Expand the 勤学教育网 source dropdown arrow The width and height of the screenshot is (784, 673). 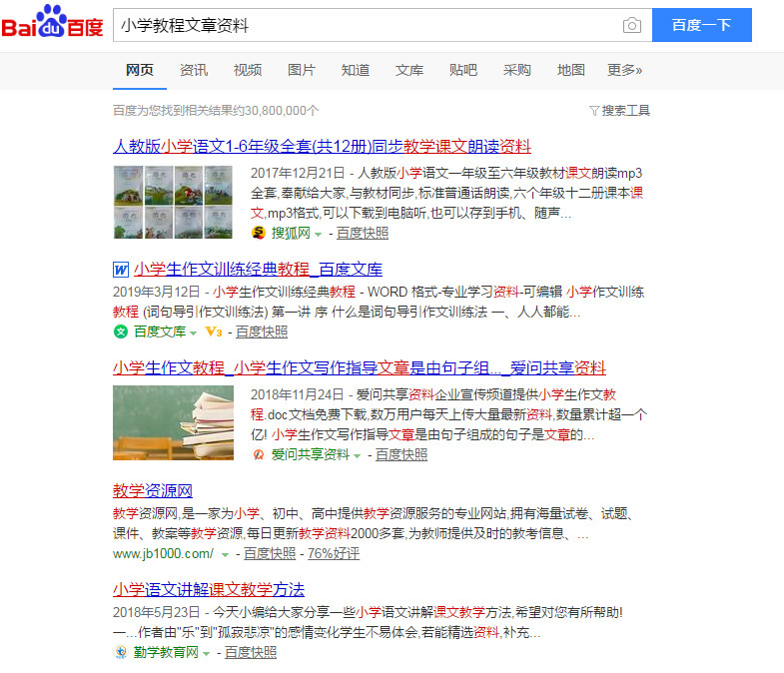click(206, 653)
